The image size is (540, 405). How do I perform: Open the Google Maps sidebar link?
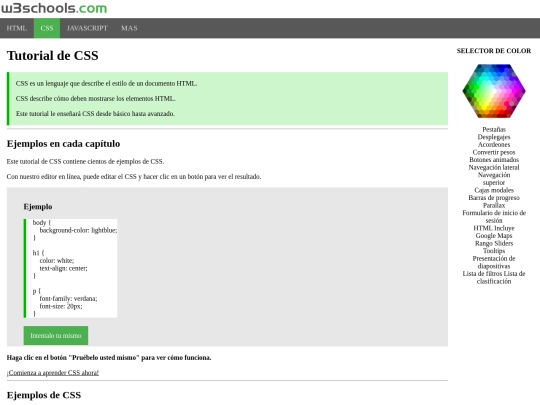pyautogui.click(x=494, y=236)
